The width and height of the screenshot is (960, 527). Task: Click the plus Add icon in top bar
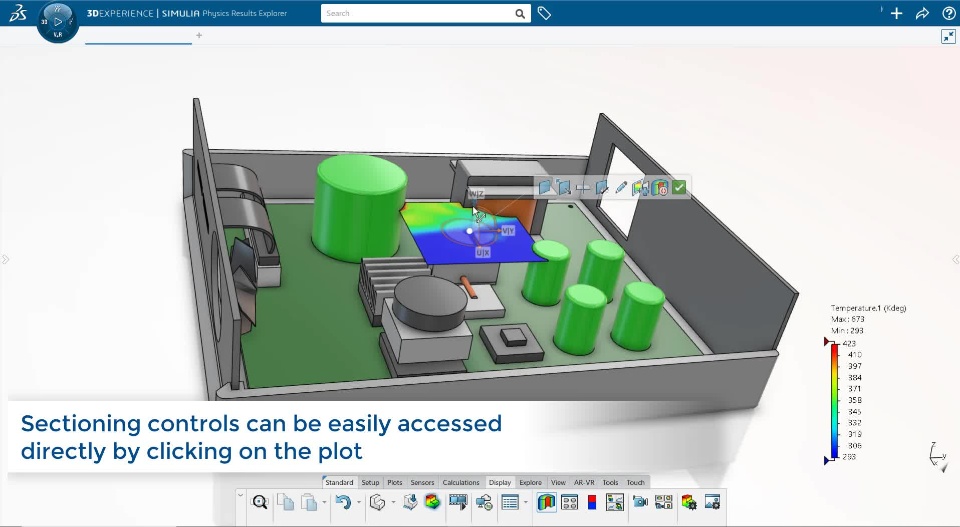tap(896, 13)
